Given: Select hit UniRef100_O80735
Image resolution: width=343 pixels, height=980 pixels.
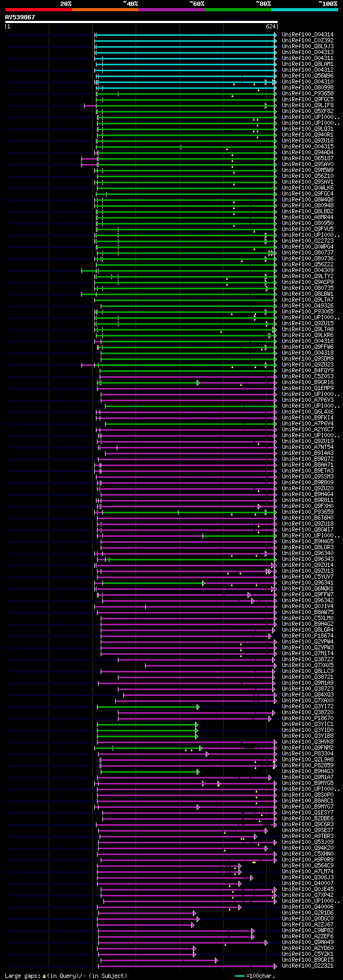Looking at the screenshot, I should coord(308,288).
